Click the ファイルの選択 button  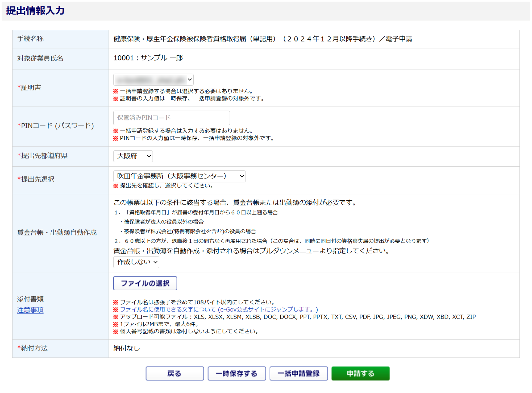(x=145, y=283)
